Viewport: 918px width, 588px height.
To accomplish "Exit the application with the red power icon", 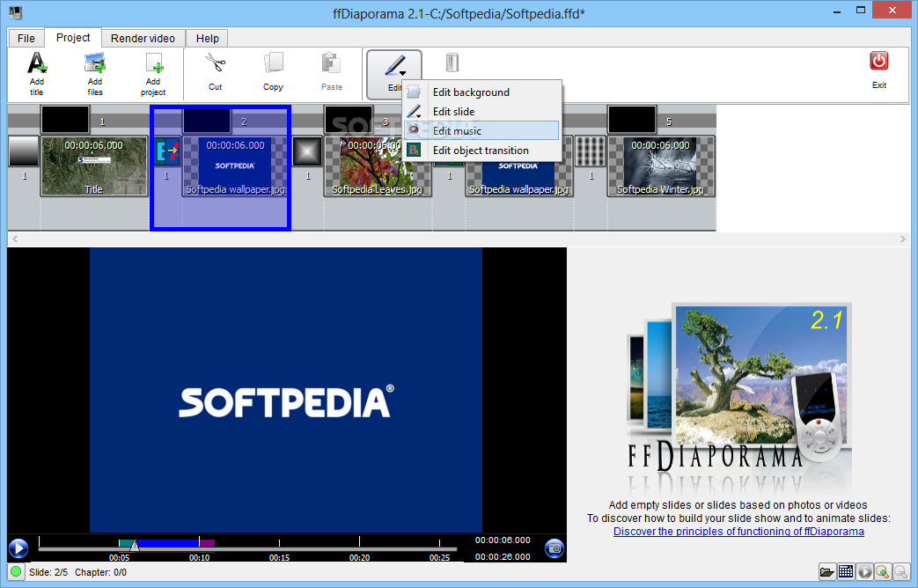I will (x=878, y=62).
